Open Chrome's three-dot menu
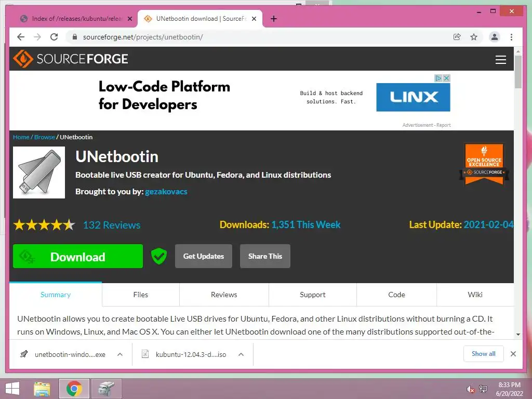This screenshot has height=399, width=532. pyautogui.click(x=511, y=37)
